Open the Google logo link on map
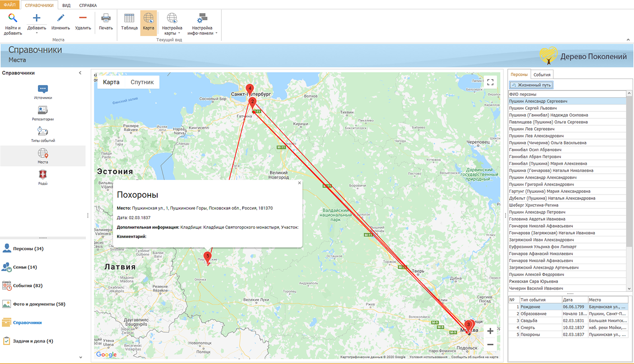This screenshot has width=634, height=364. point(107,354)
